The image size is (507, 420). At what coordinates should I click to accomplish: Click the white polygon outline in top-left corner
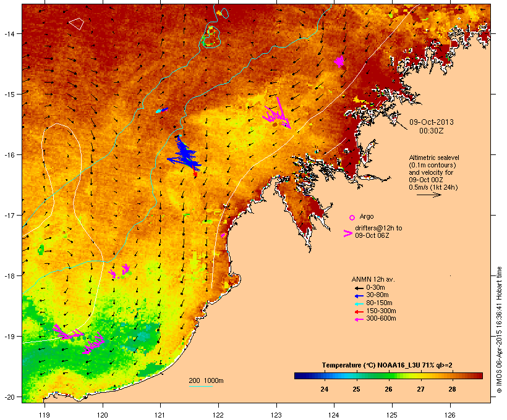pos(76,24)
